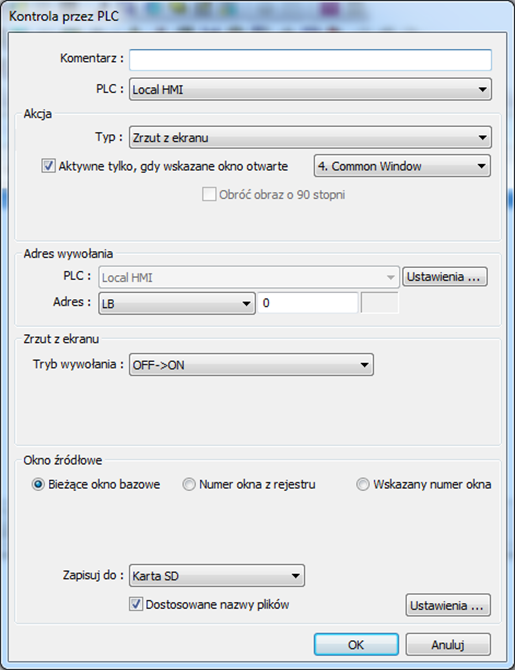Image resolution: width=515 pixels, height=670 pixels.
Task: Confirm the dialog with OK
Action: [356, 644]
